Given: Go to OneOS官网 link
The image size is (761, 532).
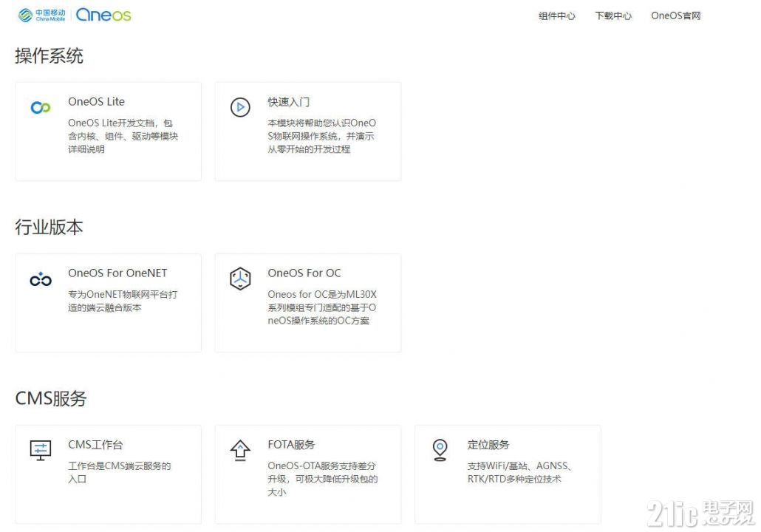Looking at the screenshot, I should (675, 16).
